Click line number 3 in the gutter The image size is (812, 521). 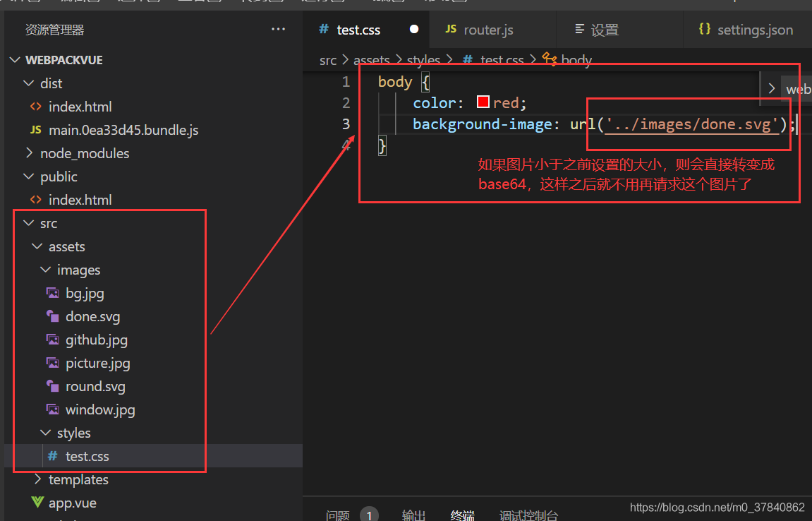[346, 124]
